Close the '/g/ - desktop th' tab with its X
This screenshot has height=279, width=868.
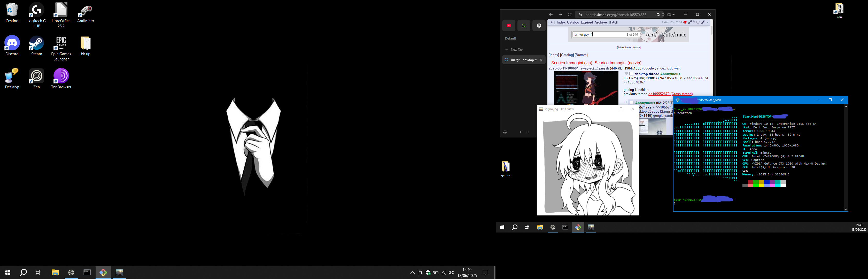coord(541,60)
